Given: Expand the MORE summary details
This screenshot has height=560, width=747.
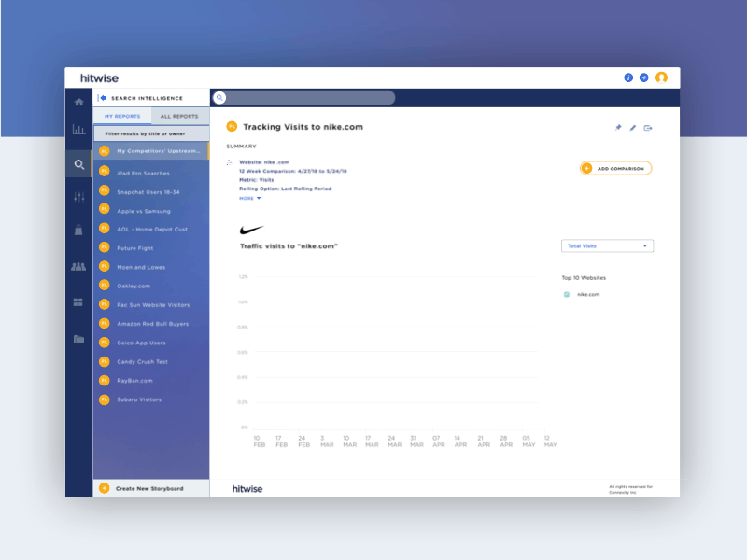Looking at the screenshot, I should tap(249, 198).
